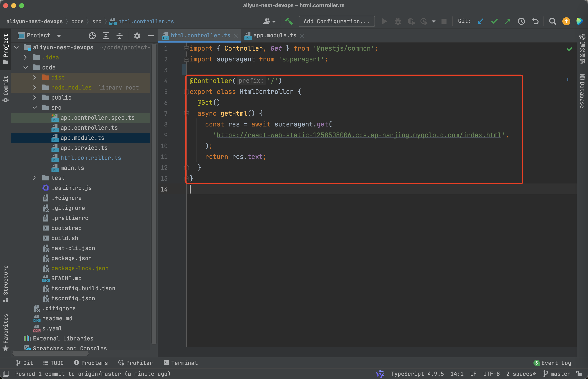Click src breadcrumb in navigation bar
Screen dimensions: 588x379
(x=97, y=21)
